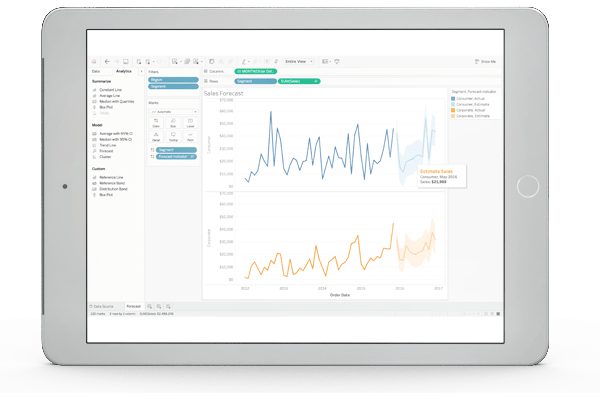Click the Corporate, Estimate legend color swatch
Image resolution: width=600 pixels, height=400 pixels.
453,116
